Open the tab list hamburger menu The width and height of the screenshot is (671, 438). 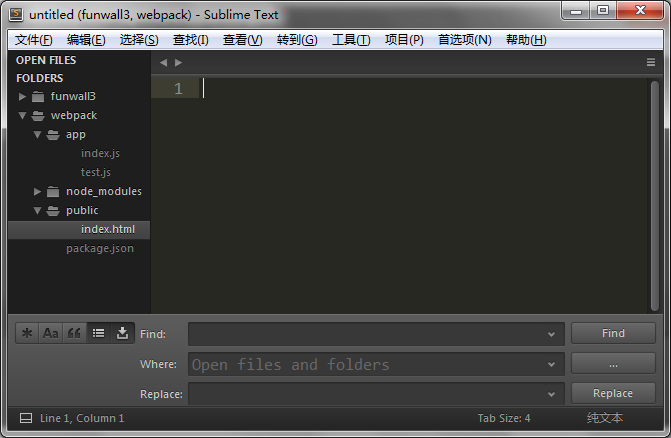(x=651, y=62)
